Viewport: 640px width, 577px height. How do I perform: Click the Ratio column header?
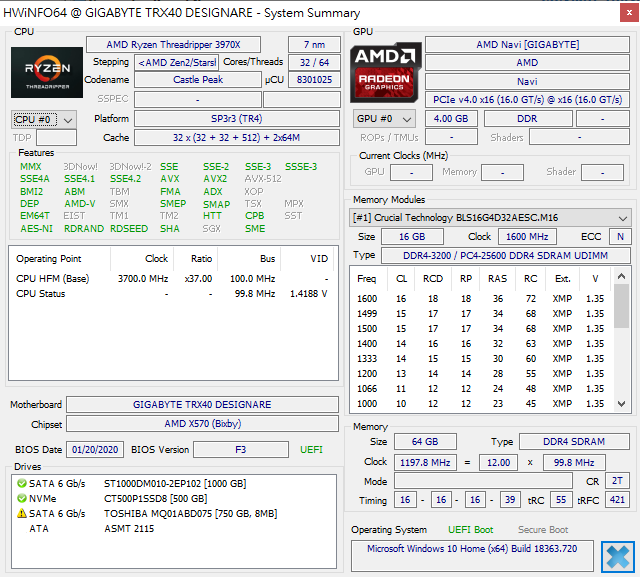[x=196, y=259]
